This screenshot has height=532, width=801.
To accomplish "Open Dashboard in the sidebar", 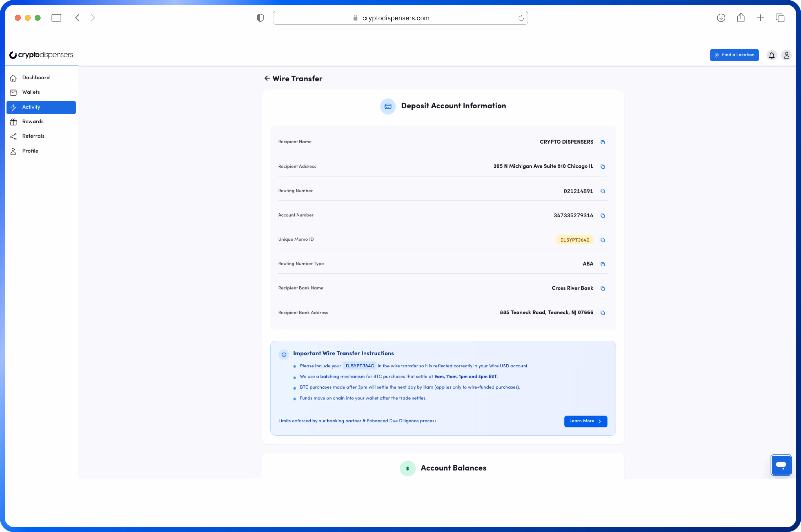I will [36, 78].
